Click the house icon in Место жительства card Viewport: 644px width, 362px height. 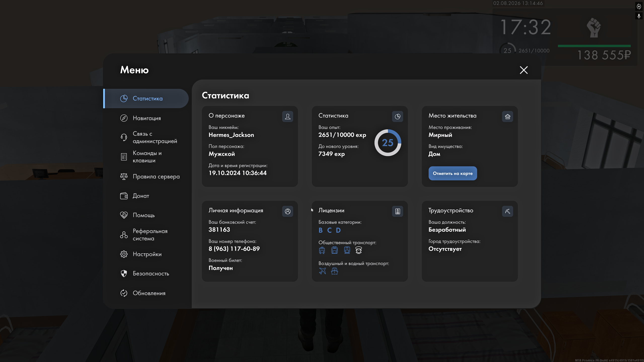click(x=508, y=116)
